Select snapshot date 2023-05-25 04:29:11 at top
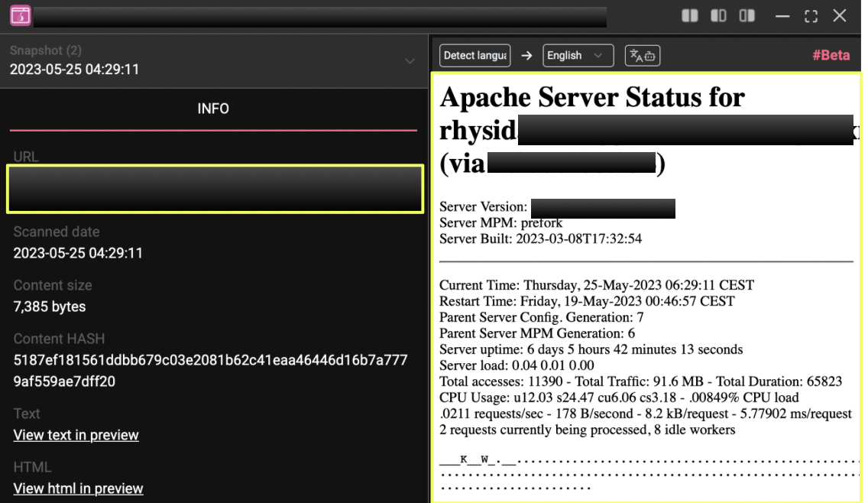Image resolution: width=868 pixels, height=503 pixels. [x=75, y=70]
